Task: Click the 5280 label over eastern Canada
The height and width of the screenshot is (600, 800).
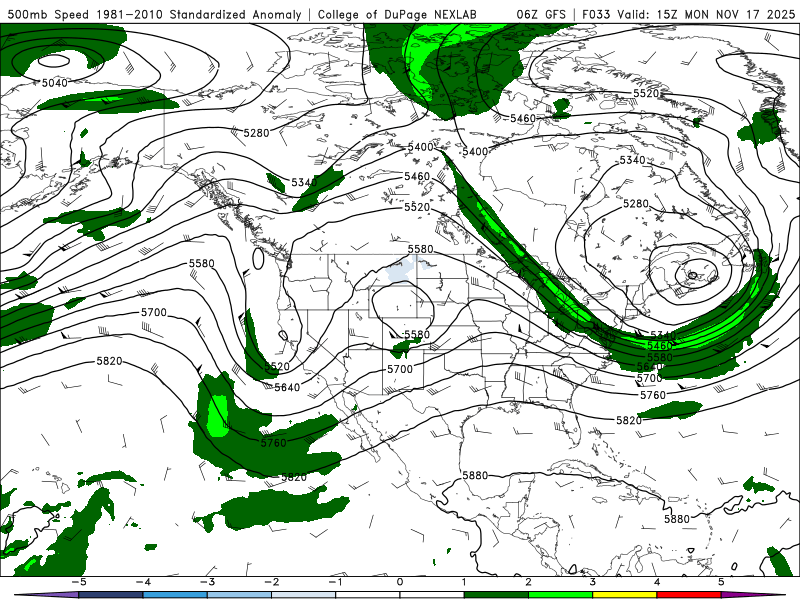Action: point(636,204)
